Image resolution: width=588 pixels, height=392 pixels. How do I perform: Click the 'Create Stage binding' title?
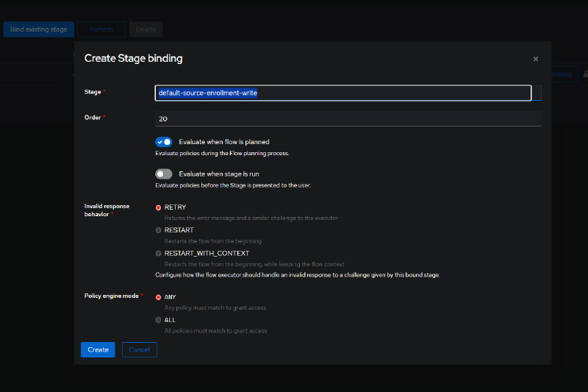[x=134, y=59]
